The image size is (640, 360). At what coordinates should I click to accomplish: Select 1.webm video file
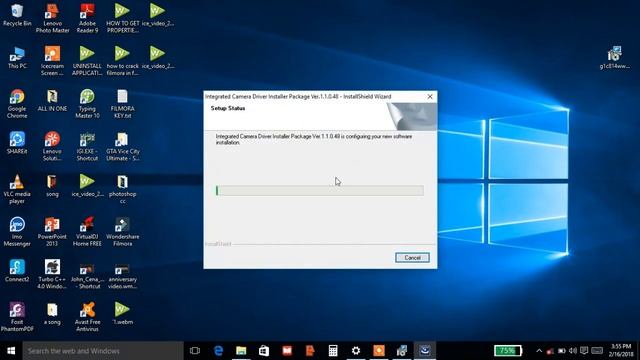[122, 314]
